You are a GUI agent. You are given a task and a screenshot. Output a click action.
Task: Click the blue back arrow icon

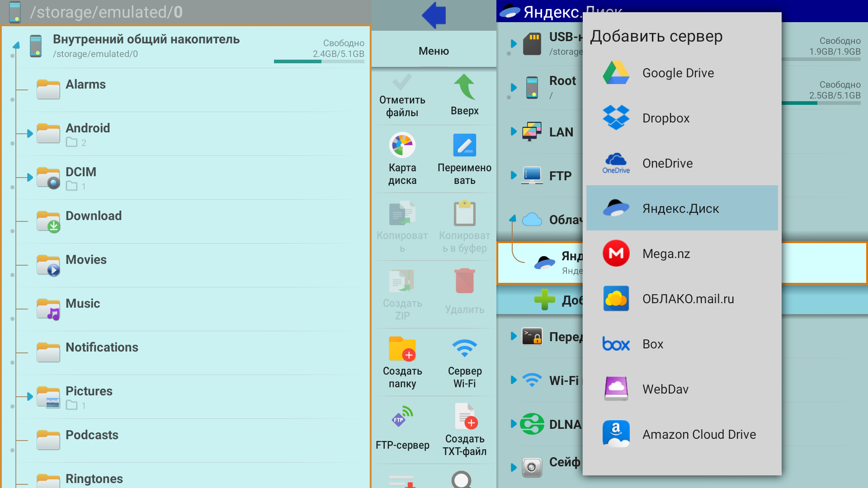point(434,15)
